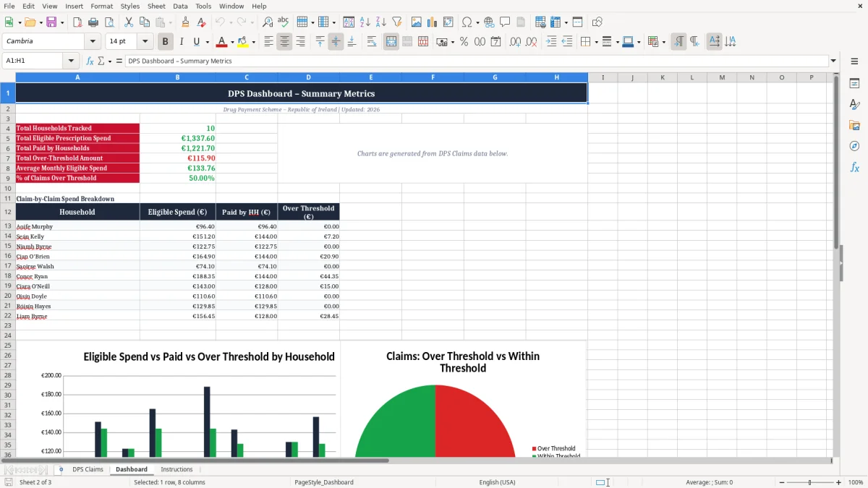Screen dimensions: 868x488
Task: Toggle Center Vertically alignment
Action: point(336,42)
